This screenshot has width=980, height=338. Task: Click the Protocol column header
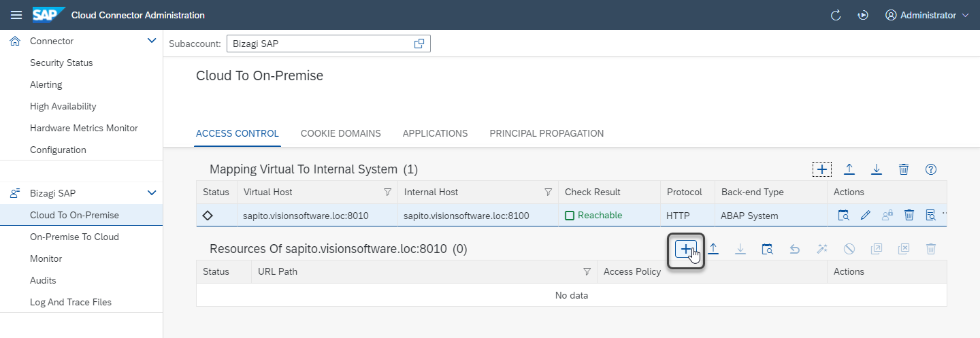coord(684,192)
